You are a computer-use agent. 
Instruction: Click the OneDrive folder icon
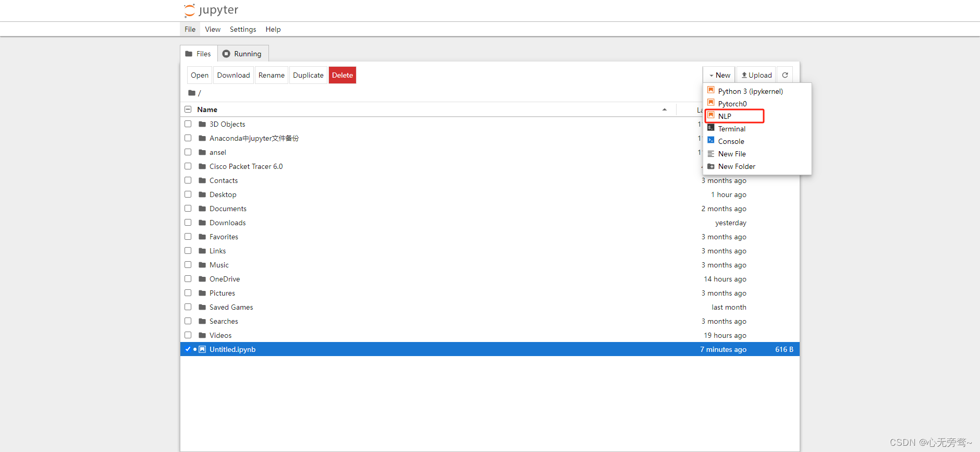click(202, 279)
